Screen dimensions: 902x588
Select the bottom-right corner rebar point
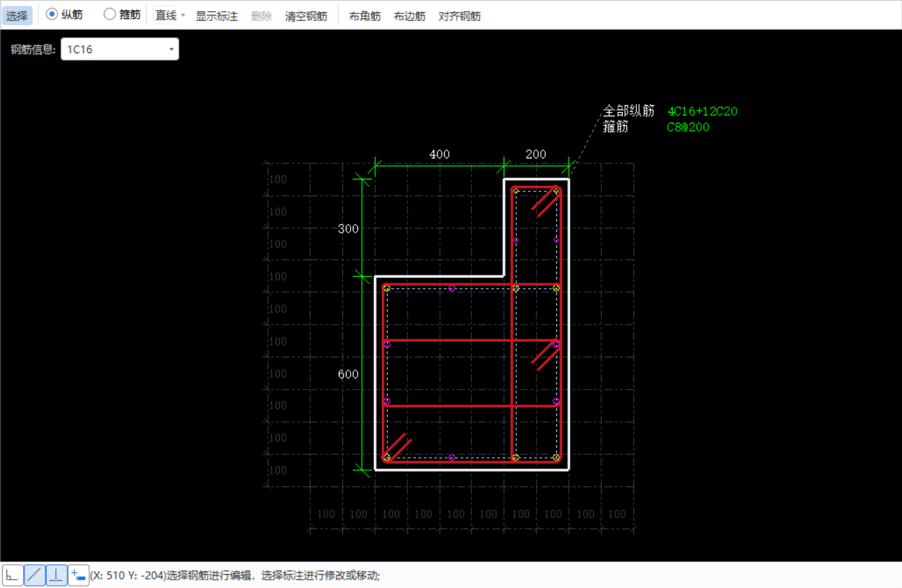556,458
